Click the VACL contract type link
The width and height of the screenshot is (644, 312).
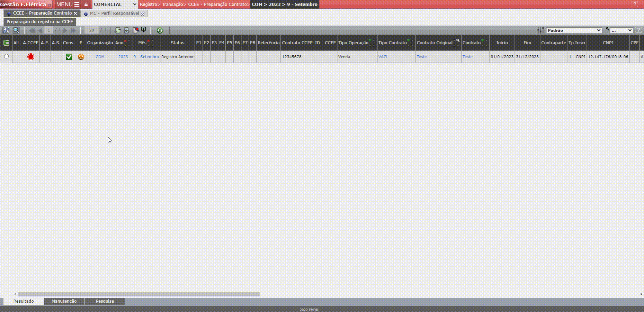(383, 57)
